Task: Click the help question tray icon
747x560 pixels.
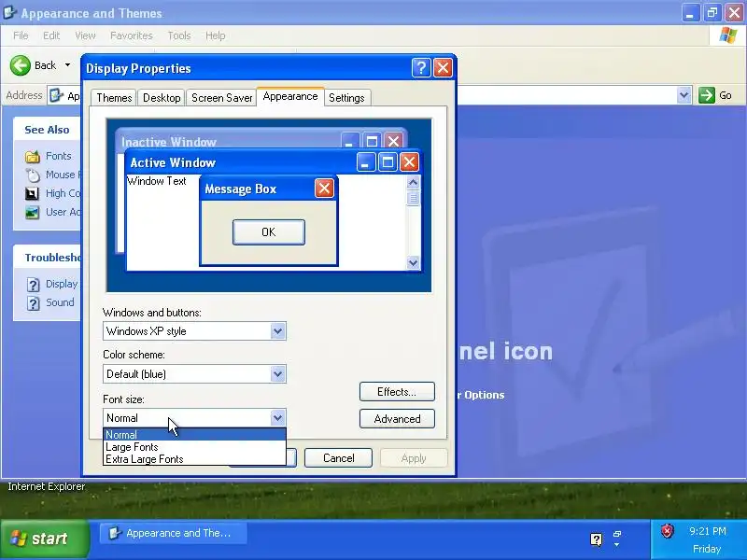Action: click(x=596, y=539)
